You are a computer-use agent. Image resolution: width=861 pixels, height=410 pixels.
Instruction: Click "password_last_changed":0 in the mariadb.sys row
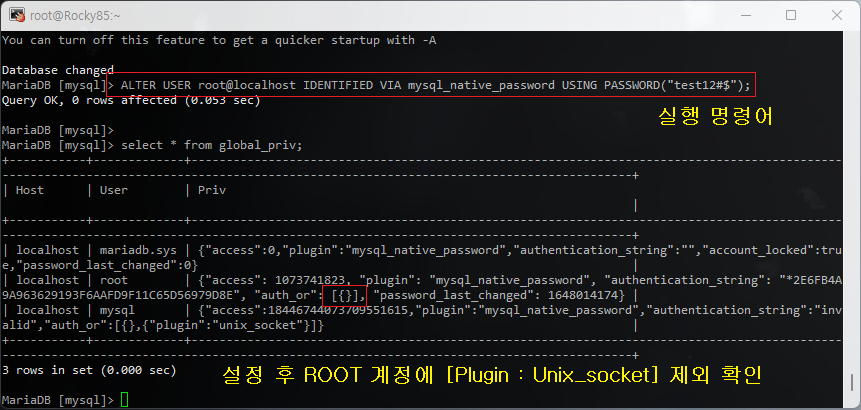[103, 265]
